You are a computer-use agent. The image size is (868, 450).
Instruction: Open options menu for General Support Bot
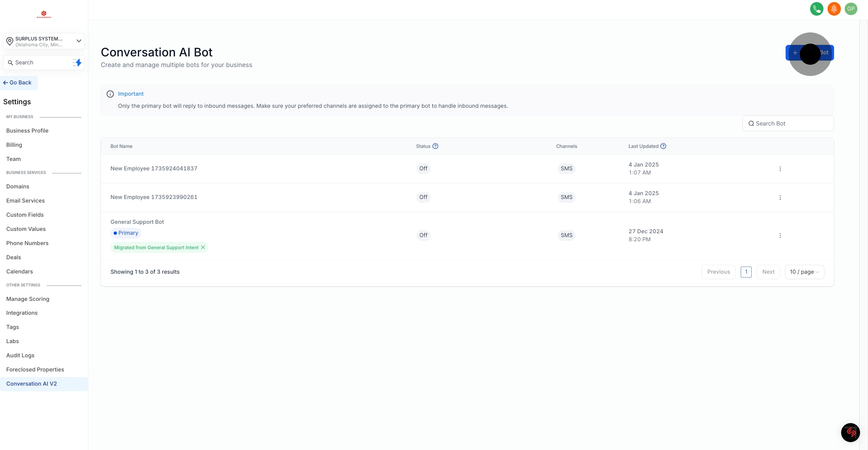(x=780, y=235)
